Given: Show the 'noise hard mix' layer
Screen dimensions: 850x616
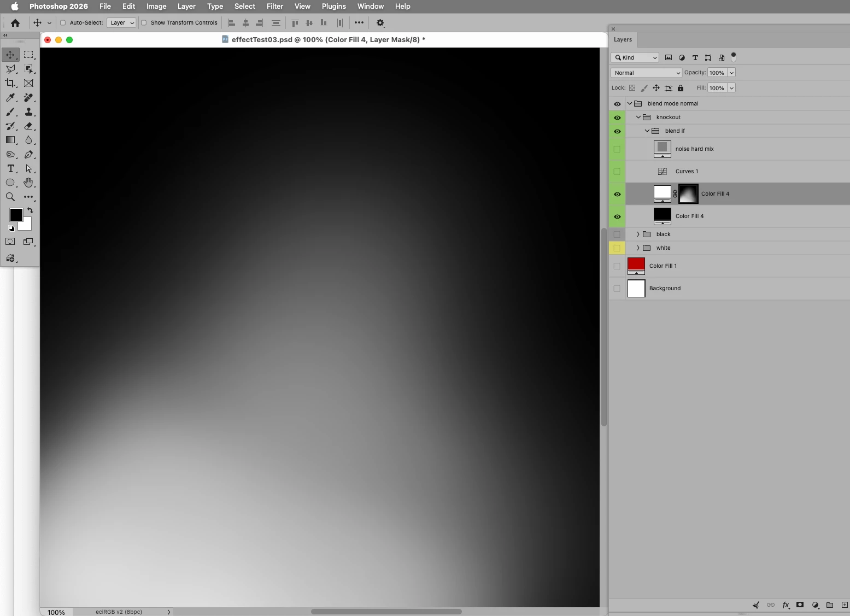Looking at the screenshot, I should click(617, 149).
